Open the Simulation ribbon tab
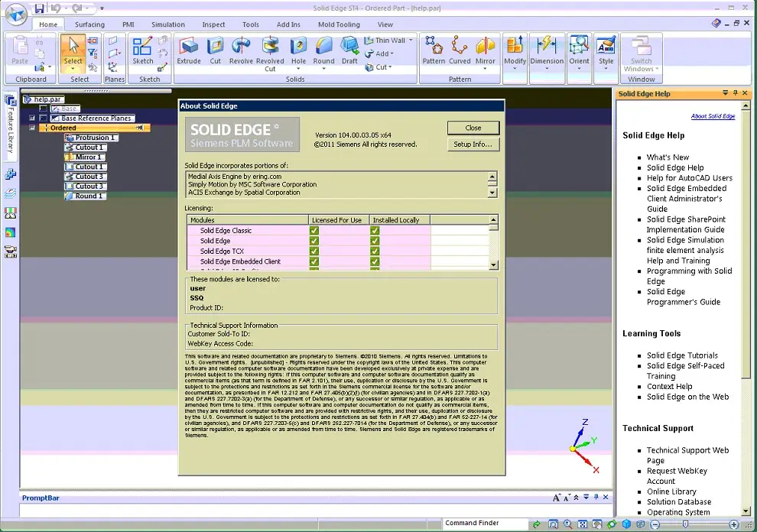The height and width of the screenshot is (532, 757). point(168,24)
